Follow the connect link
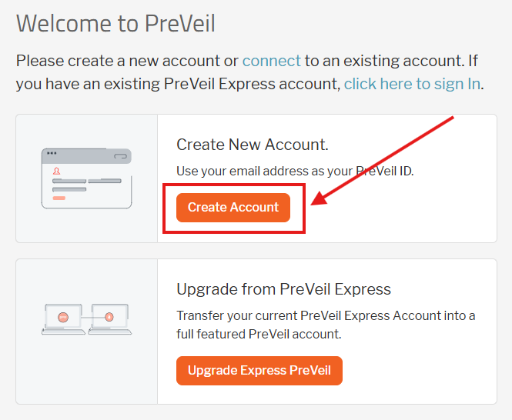512x420 pixels. [x=272, y=60]
